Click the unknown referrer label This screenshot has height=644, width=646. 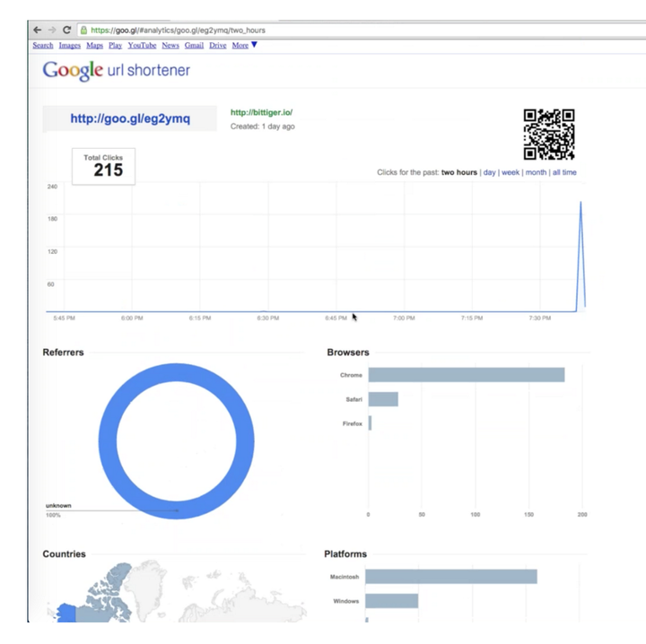[58, 505]
